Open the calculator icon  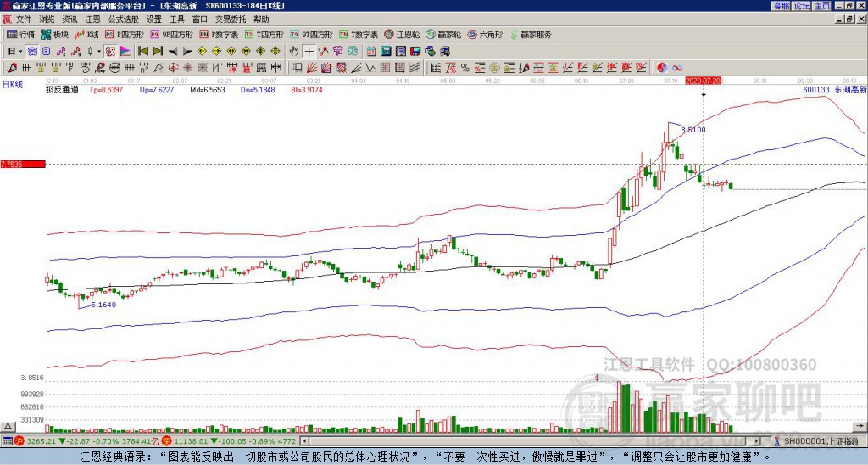386,52
